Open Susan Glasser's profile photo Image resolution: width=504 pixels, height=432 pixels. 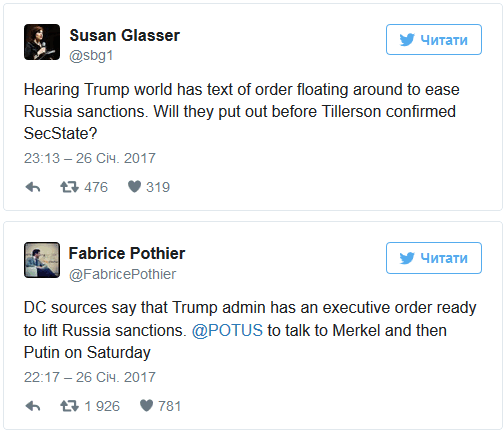[42, 42]
